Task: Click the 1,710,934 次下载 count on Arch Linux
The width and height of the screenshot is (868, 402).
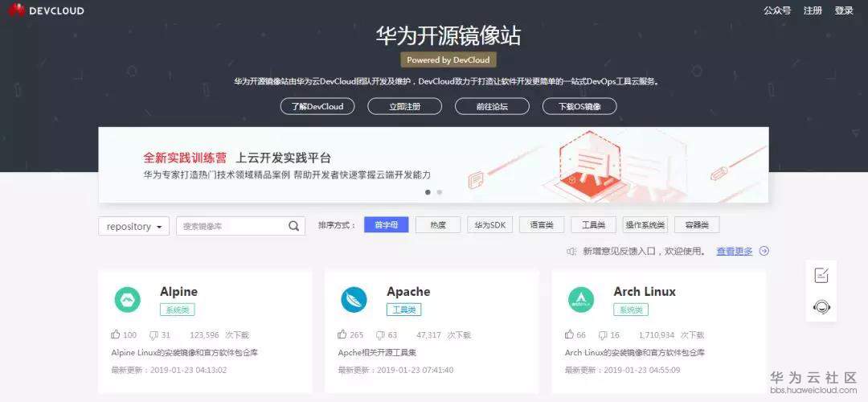Action: (671, 335)
